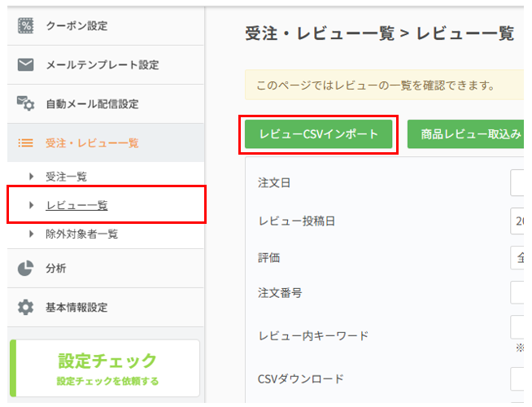Click the orange list icon for 受注・レビュー一覧
Viewport: 532px width, 407px height.
[x=25, y=143]
